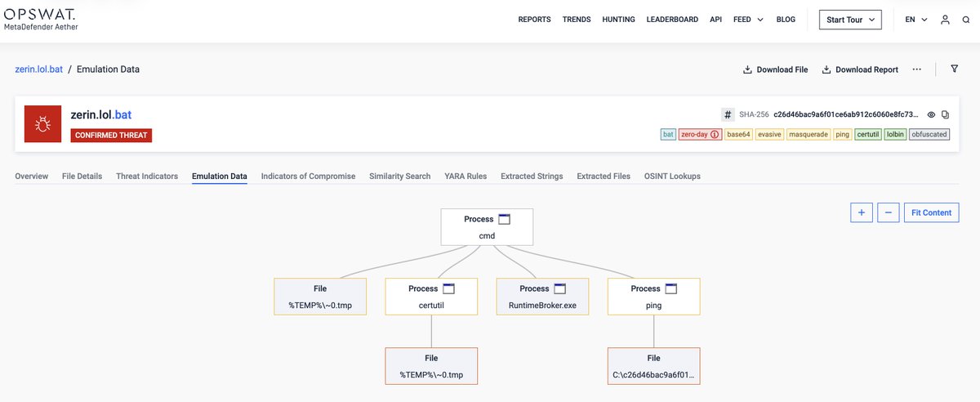Select the %TEMP%\~0.tmp file node under certutil
The height and width of the screenshot is (402, 980).
[x=430, y=366]
